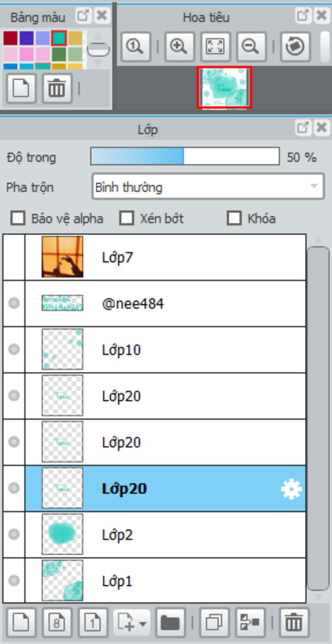Image resolution: width=332 pixels, height=644 pixels.
Task: Click the rotate canvas reset icon
Action: tap(295, 46)
